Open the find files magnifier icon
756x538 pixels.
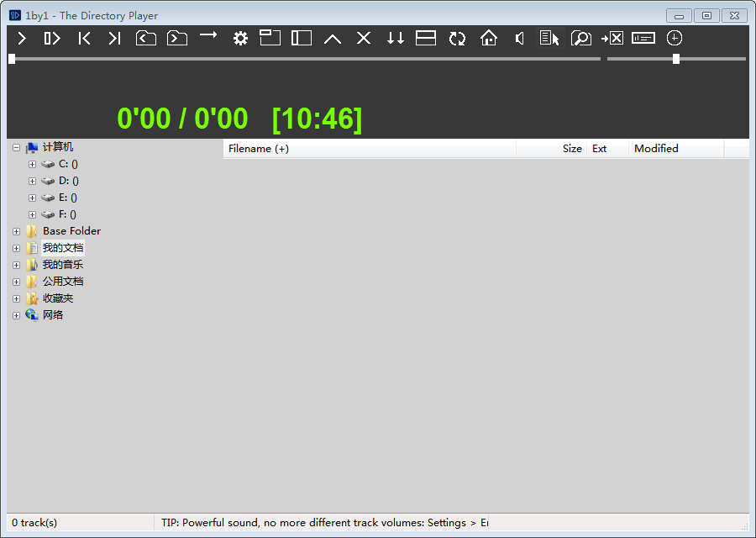[581, 38]
